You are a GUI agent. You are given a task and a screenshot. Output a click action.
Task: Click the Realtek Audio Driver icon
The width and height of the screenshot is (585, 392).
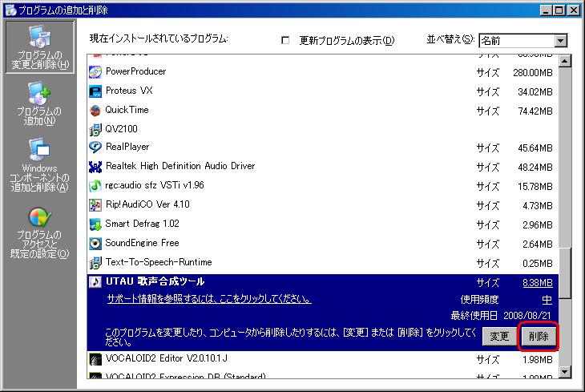pyautogui.click(x=95, y=167)
